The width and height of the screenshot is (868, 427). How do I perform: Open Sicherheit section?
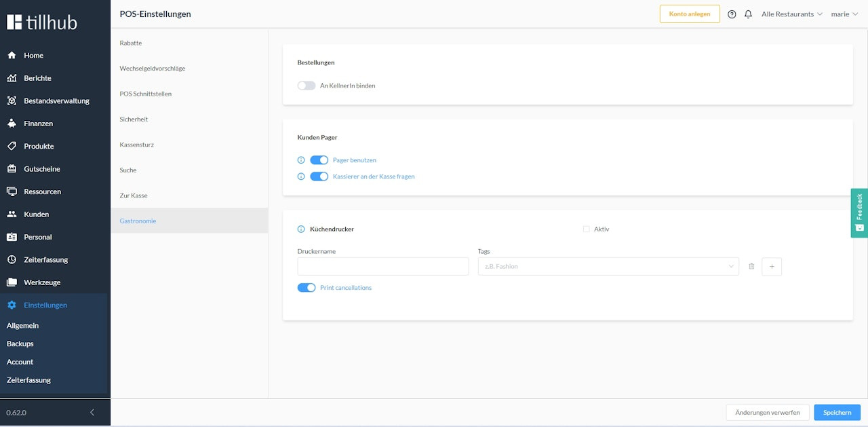[x=189, y=119]
